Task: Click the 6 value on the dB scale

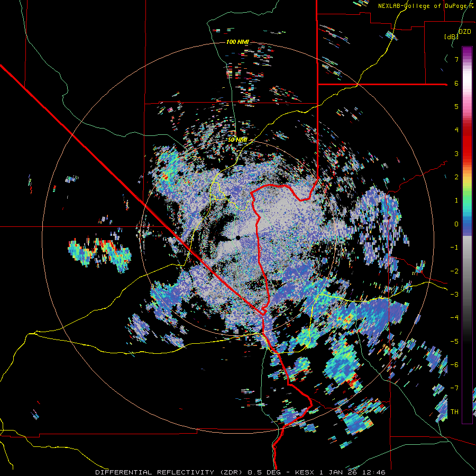Action: click(x=456, y=83)
